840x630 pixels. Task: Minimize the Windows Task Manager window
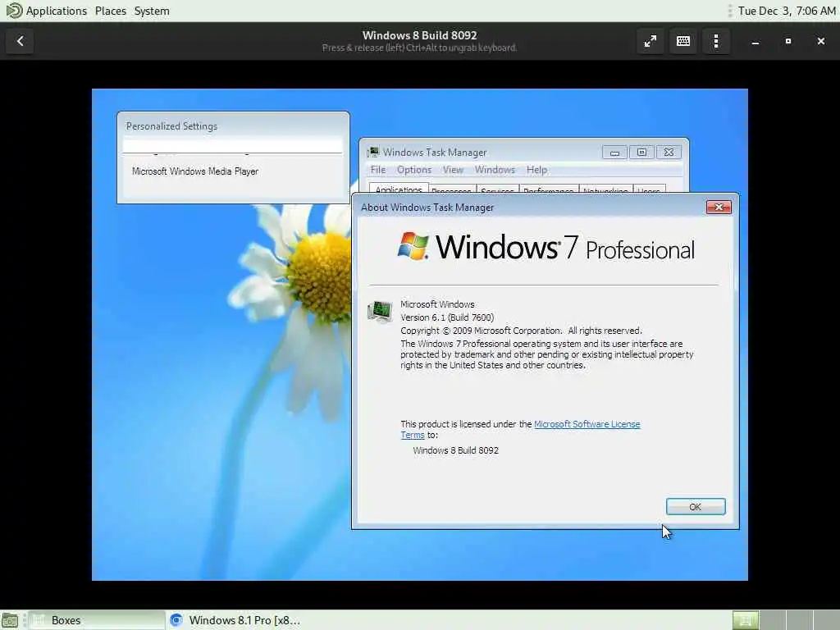pyautogui.click(x=614, y=153)
